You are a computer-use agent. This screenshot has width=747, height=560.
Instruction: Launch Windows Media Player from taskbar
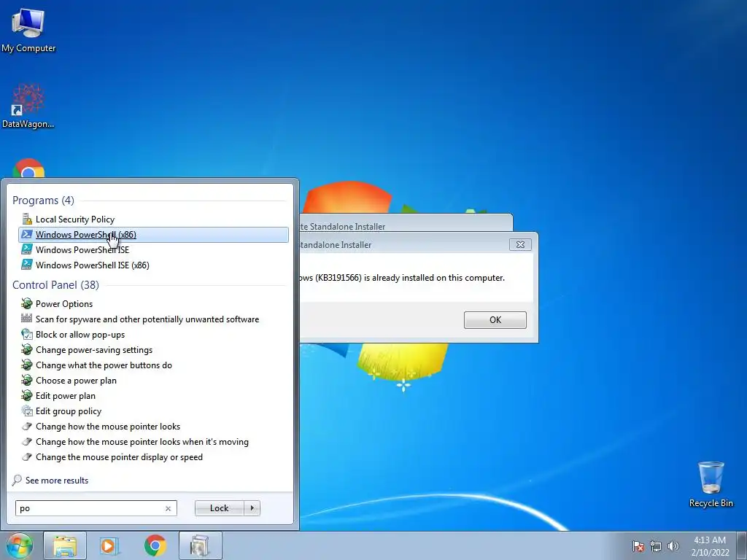pyautogui.click(x=110, y=545)
